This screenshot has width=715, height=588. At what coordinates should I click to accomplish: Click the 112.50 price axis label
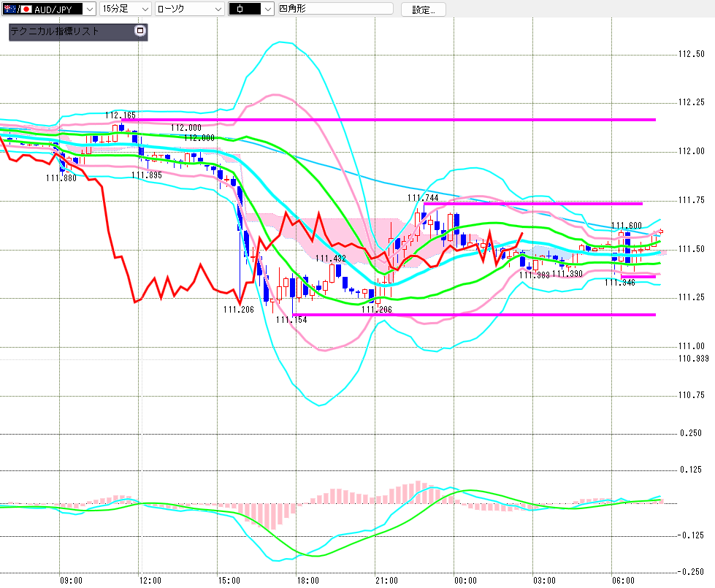tap(692, 54)
